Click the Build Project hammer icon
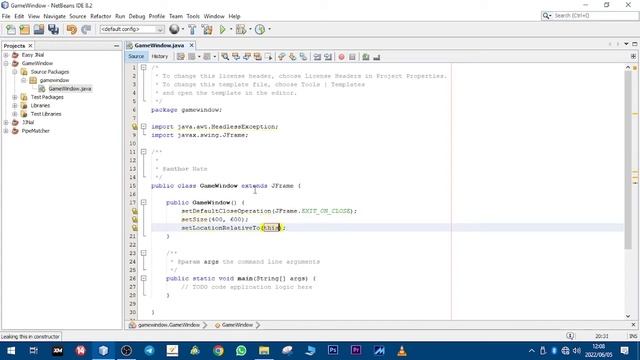Image resolution: width=640 pixels, height=360 pixels. (192, 29)
